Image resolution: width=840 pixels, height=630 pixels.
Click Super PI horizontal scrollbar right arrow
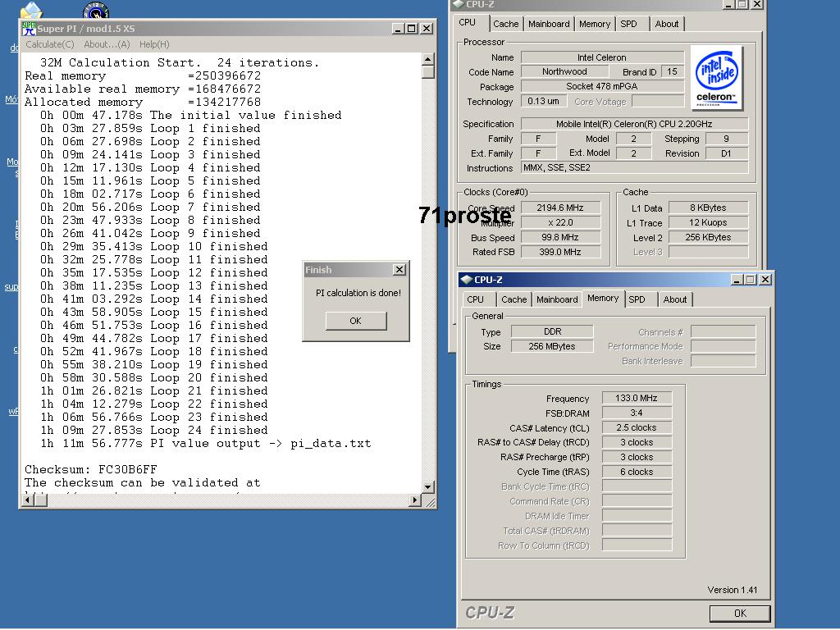point(414,500)
